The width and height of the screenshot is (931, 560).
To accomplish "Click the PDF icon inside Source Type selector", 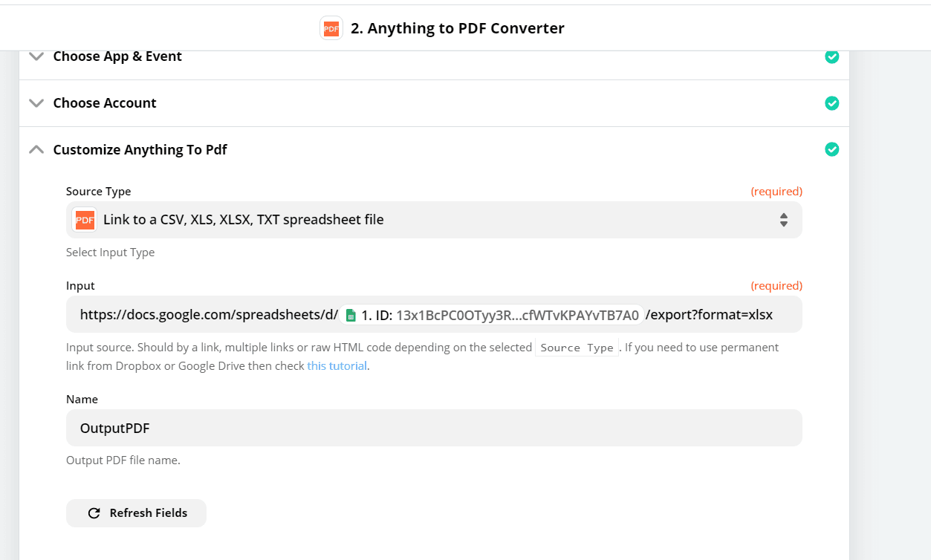I will (85, 220).
